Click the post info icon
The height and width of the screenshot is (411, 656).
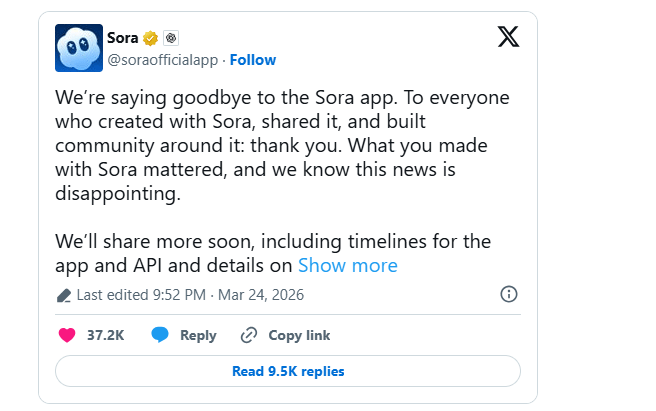508,294
